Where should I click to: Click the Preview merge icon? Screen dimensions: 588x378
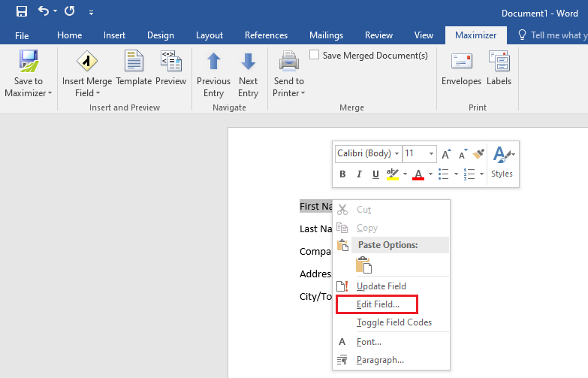pos(170,62)
